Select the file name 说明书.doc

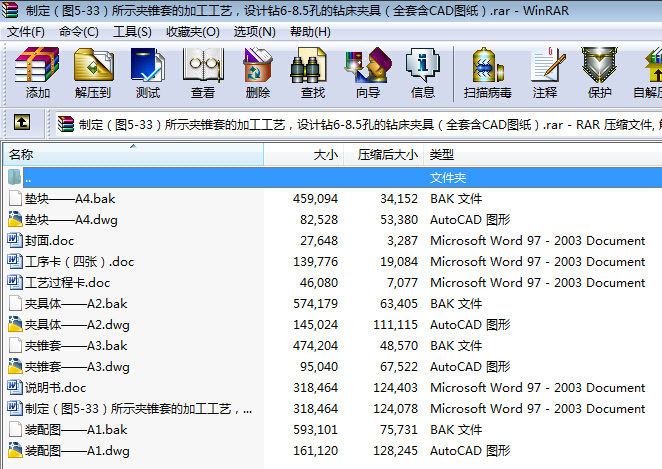(x=55, y=388)
